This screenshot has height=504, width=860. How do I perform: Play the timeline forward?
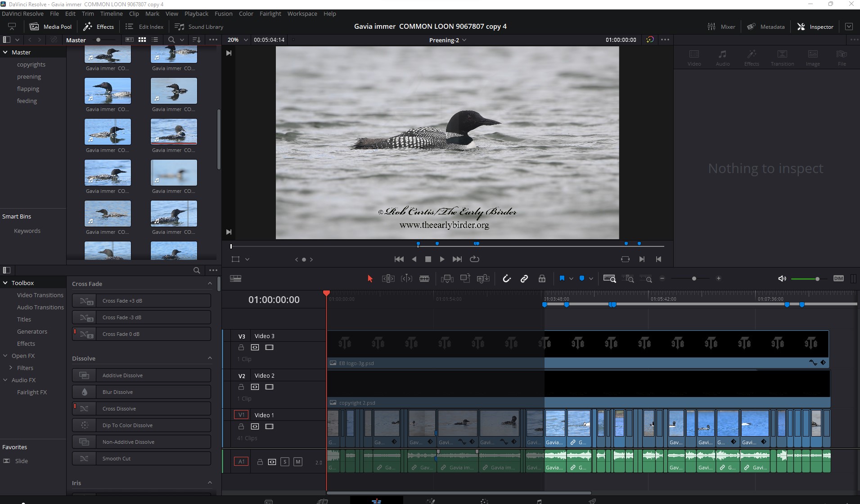(x=442, y=259)
